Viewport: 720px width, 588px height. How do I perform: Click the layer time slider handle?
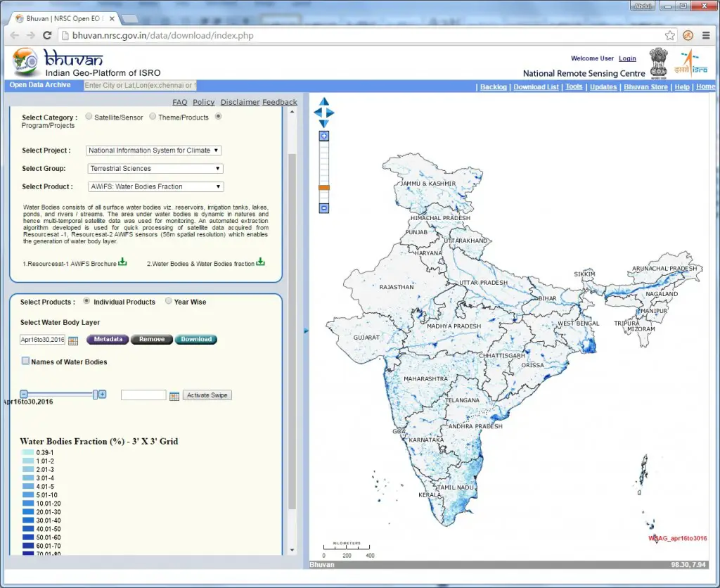(95, 395)
